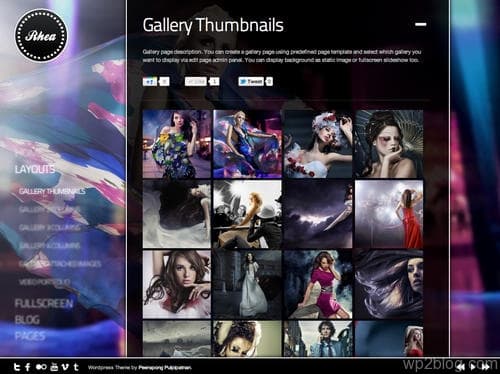
Task: Open thumbnail of woman with dark updo
Action: pos(389,144)
